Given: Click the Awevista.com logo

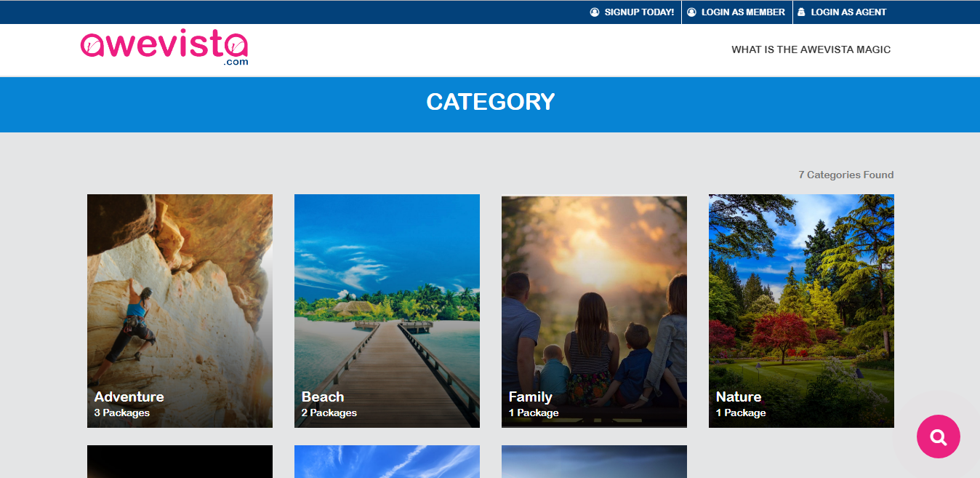Looking at the screenshot, I should point(164,49).
